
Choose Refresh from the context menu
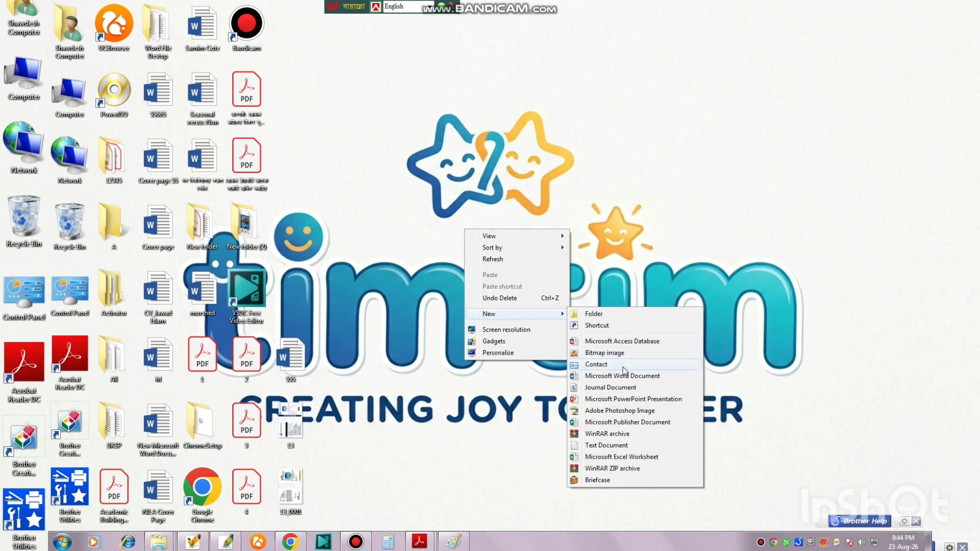[517, 259]
